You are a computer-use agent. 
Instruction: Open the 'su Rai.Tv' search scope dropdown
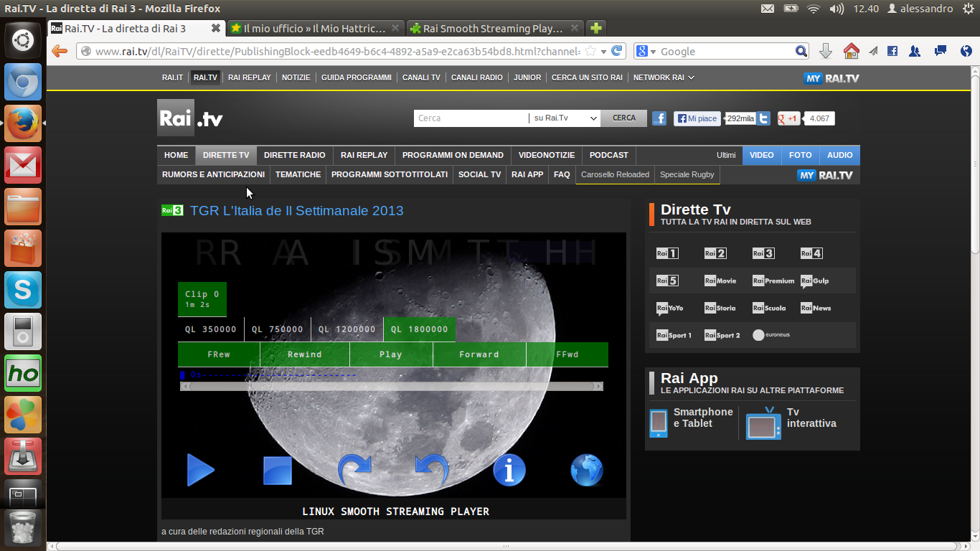point(565,118)
